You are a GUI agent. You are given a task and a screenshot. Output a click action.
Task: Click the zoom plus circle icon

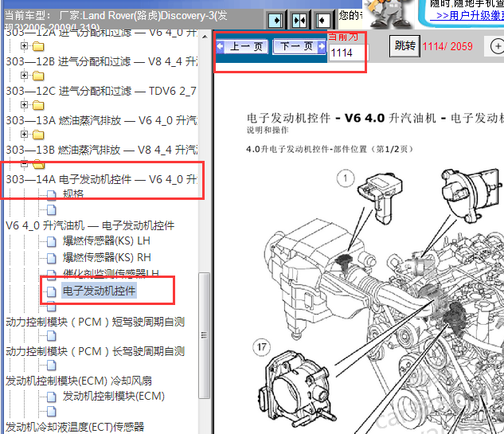click(498, 46)
